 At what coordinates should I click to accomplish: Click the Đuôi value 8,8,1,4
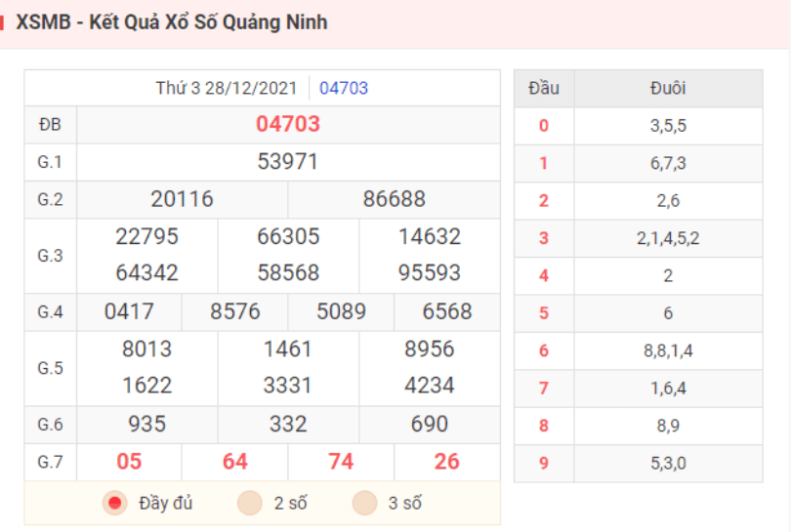[x=668, y=350]
